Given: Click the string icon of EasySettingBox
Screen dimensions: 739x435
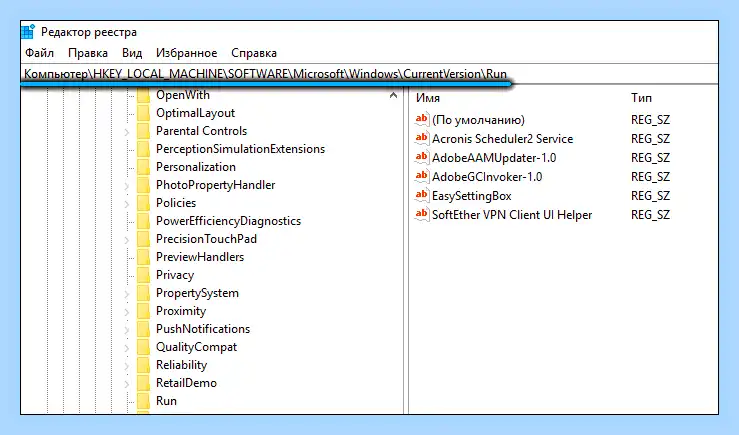Looking at the screenshot, I should point(421,195).
